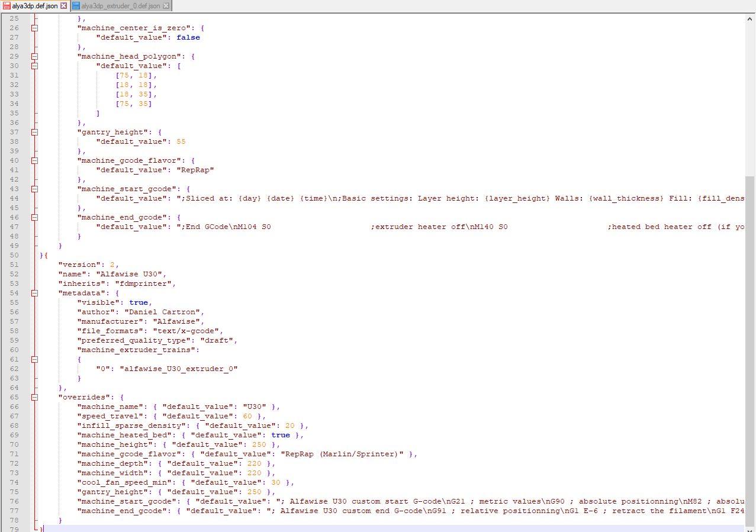Click the "machine_width" key
756x532 pixels.
pyautogui.click(x=112, y=473)
